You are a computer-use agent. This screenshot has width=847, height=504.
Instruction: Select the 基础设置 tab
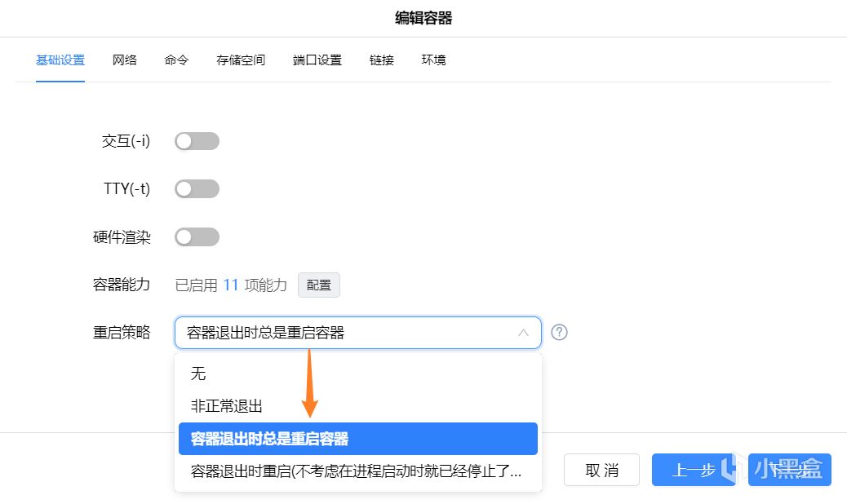pyautogui.click(x=60, y=60)
